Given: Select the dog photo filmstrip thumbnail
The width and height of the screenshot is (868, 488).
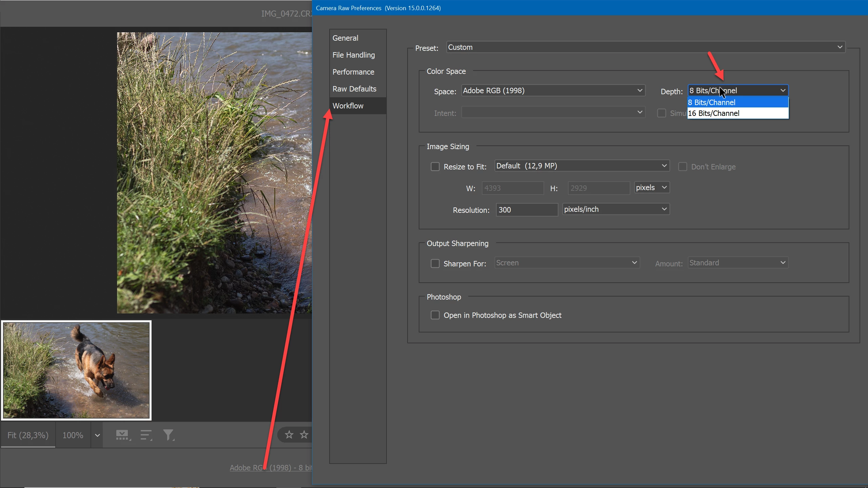Looking at the screenshot, I should 76,370.
